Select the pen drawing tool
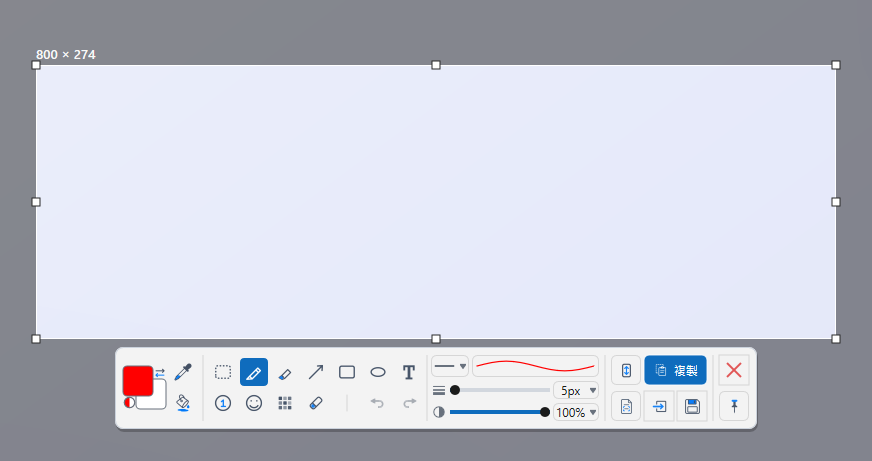The height and width of the screenshot is (461, 872). [x=254, y=372]
